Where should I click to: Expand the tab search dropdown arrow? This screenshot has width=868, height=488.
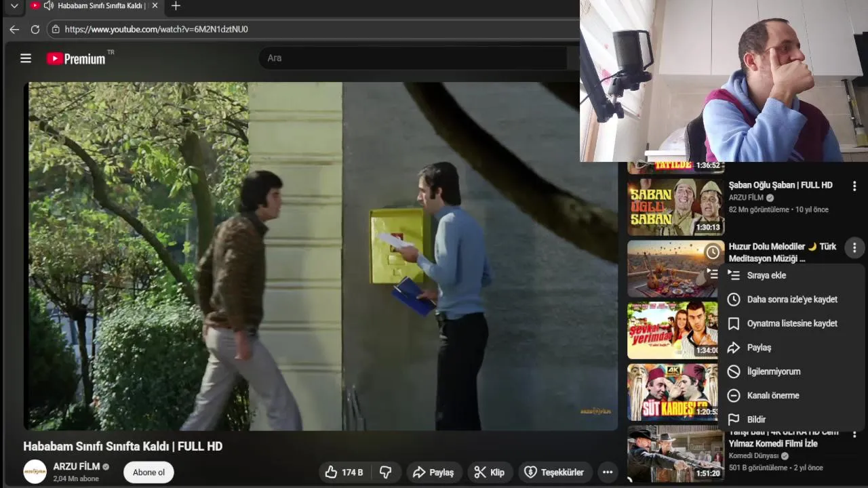(14, 6)
